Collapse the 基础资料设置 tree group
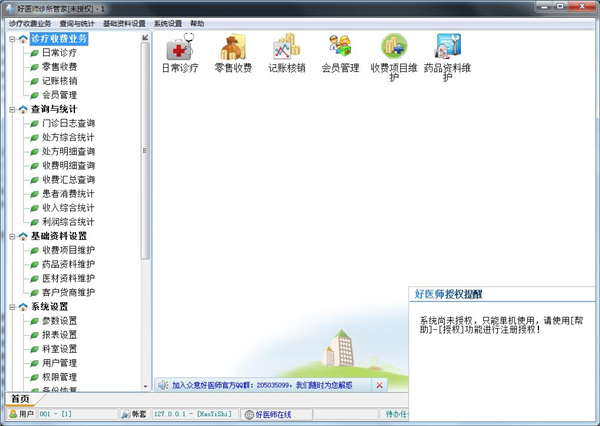Viewport: 600px width, 426px height. (12, 236)
